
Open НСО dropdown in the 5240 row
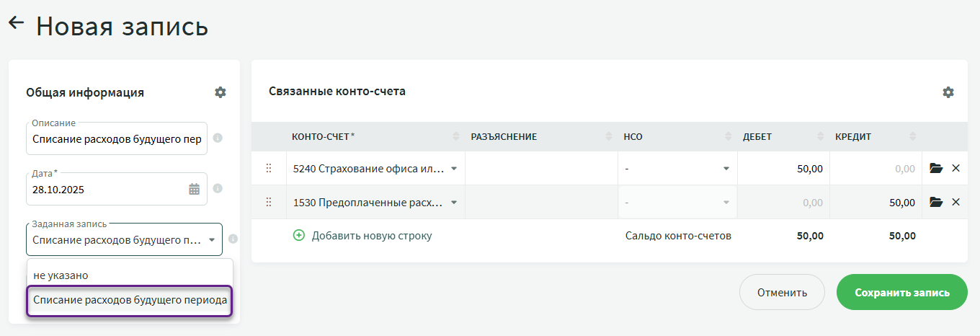click(x=726, y=169)
